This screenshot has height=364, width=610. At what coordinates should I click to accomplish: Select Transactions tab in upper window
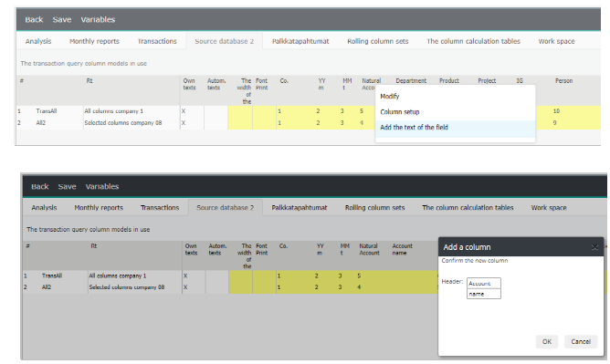pos(157,41)
